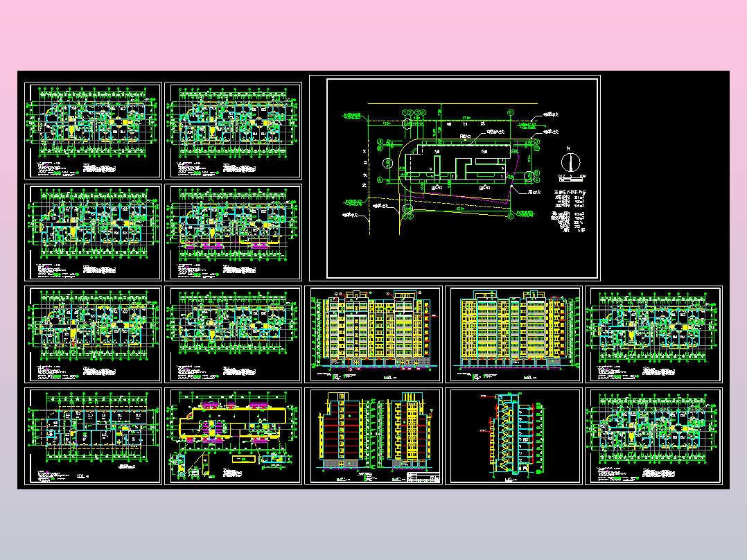Screen dimensions: 747x560
Task: Select the large site plan sheet
Action: point(455,177)
